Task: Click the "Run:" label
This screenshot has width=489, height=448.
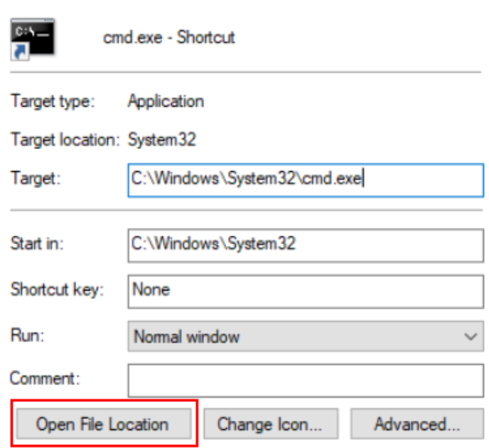Action: pos(26,335)
